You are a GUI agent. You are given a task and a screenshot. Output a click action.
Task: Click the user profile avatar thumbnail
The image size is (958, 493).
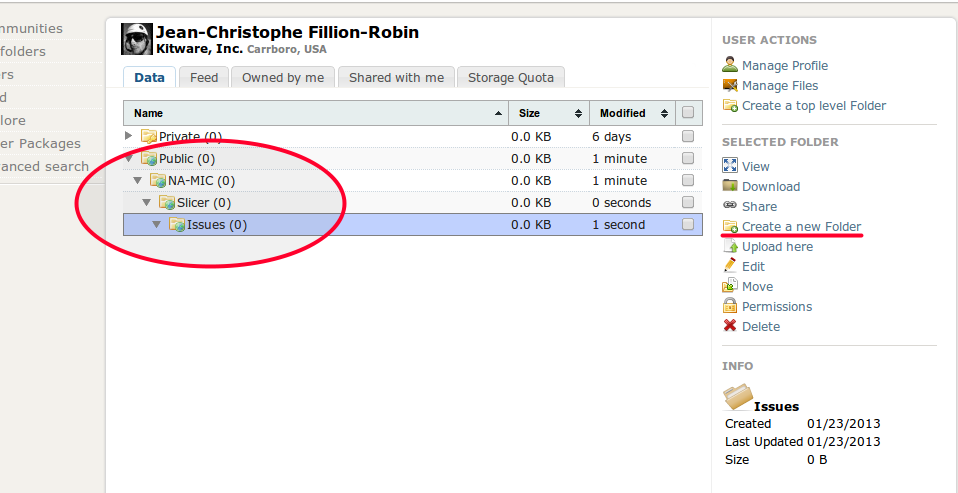coord(136,39)
